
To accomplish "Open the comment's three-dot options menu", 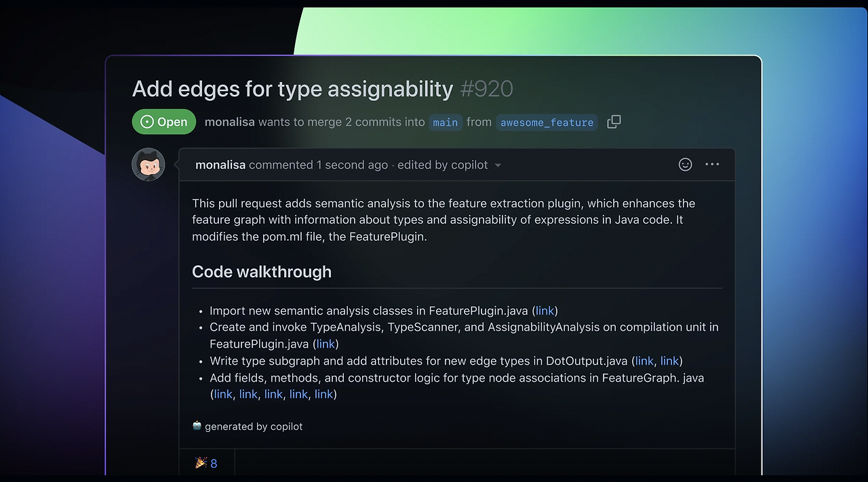I will click(x=712, y=164).
